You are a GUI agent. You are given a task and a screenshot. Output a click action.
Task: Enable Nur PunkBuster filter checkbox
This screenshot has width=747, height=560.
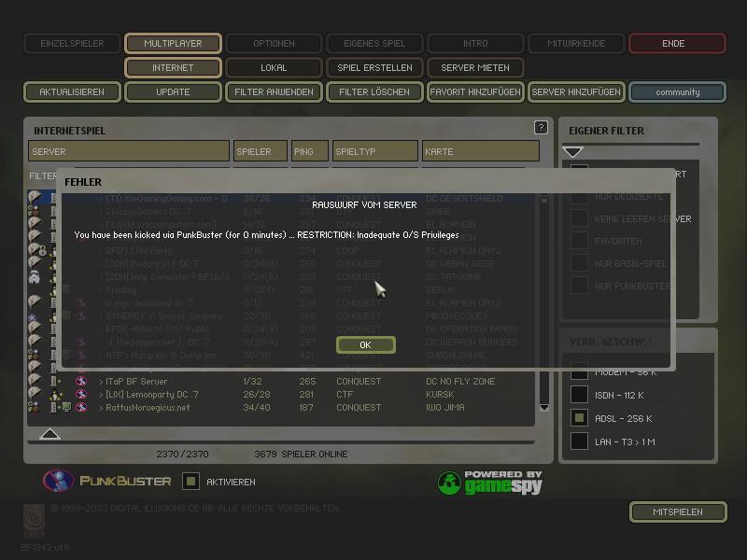pyautogui.click(x=579, y=286)
